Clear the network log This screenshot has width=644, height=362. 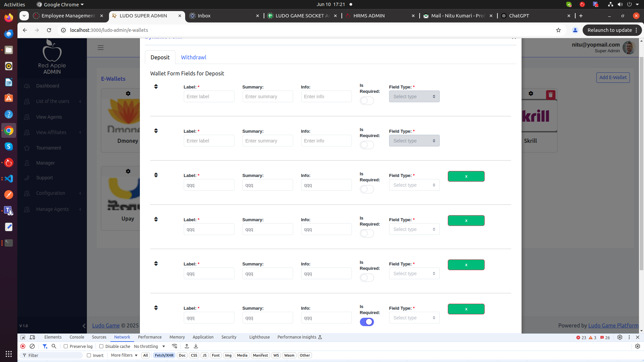32,346
